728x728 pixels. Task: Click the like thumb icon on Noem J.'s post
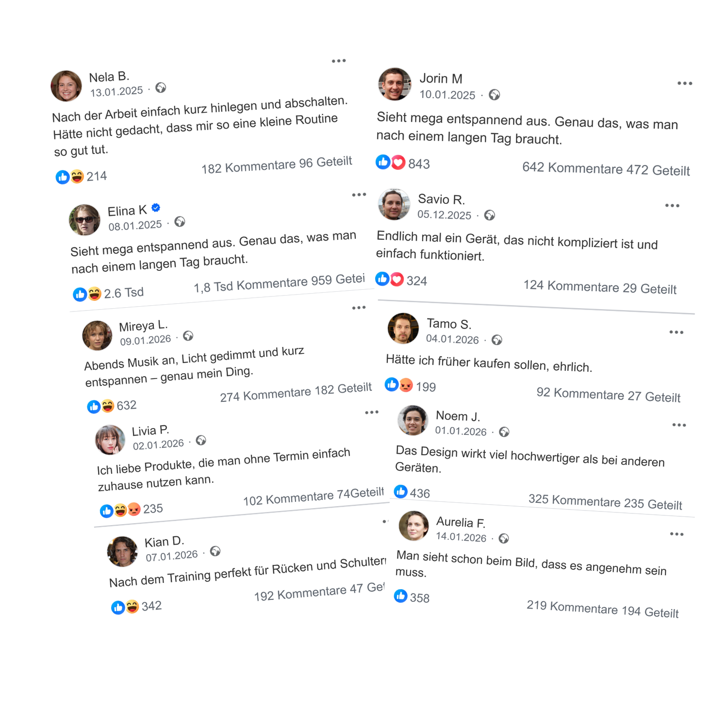tap(401, 492)
